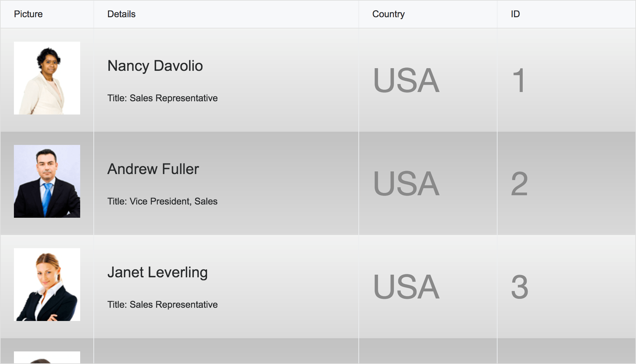Open Nancy Davolio's profile photo

pos(47,78)
